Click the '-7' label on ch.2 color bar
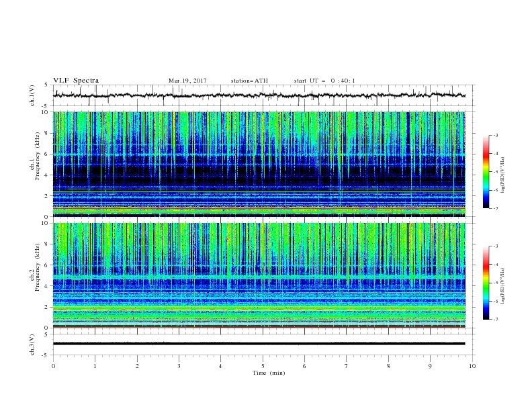The image size is (532, 411). tap(495, 320)
